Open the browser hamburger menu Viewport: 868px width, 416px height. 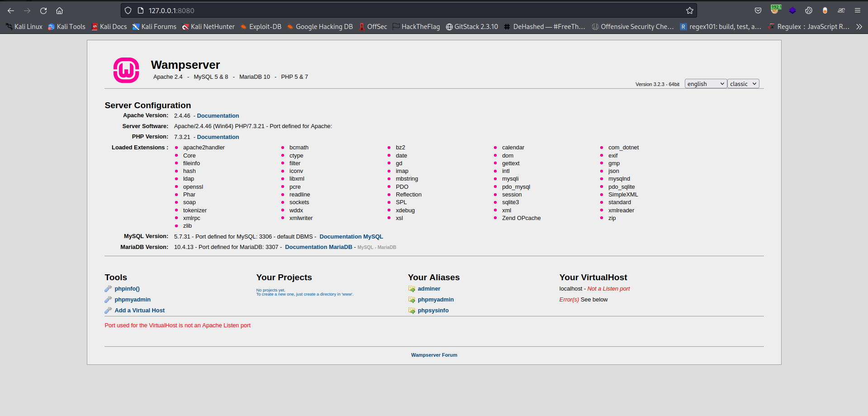click(857, 10)
